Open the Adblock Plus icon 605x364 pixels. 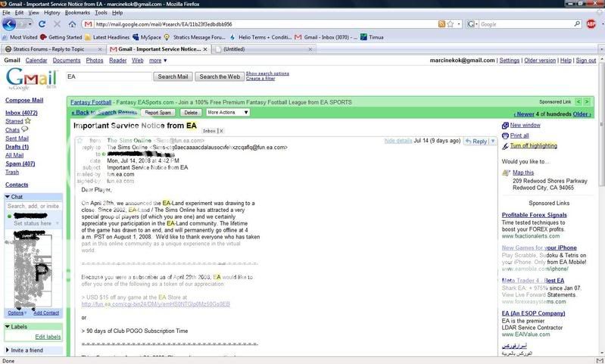[591, 24]
